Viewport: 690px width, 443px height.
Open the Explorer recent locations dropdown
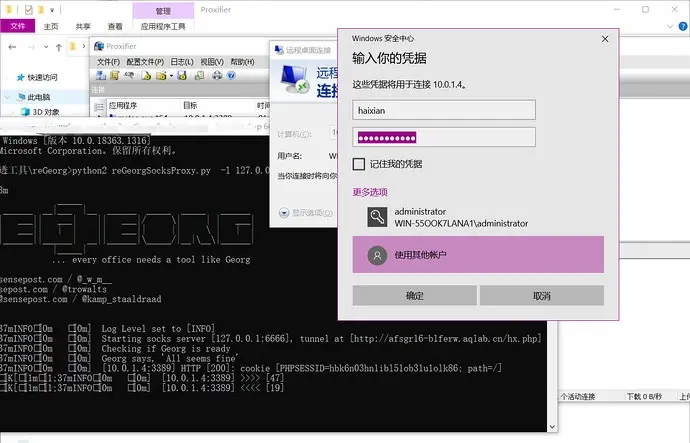pyautogui.click(x=46, y=47)
